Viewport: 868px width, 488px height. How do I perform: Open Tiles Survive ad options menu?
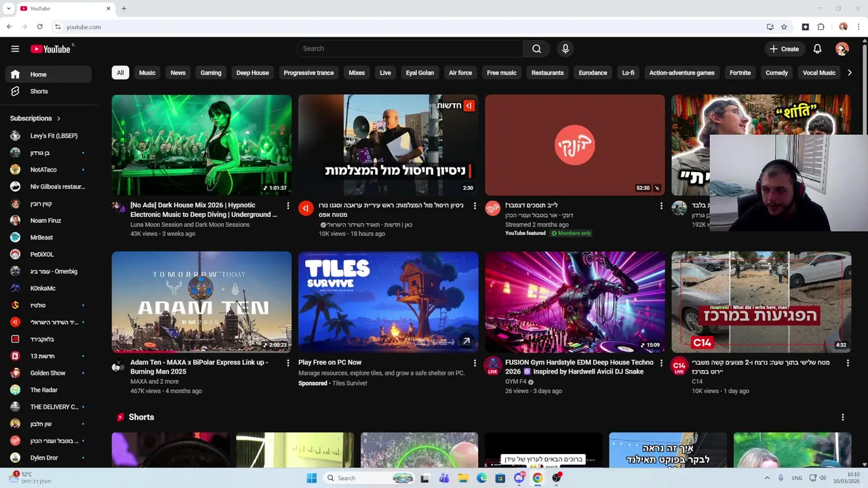pos(474,363)
